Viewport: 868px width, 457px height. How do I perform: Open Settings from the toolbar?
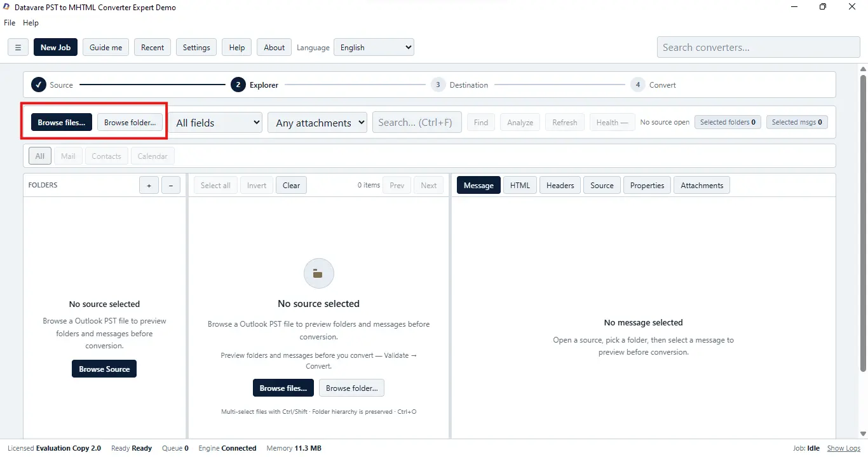[x=196, y=47]
